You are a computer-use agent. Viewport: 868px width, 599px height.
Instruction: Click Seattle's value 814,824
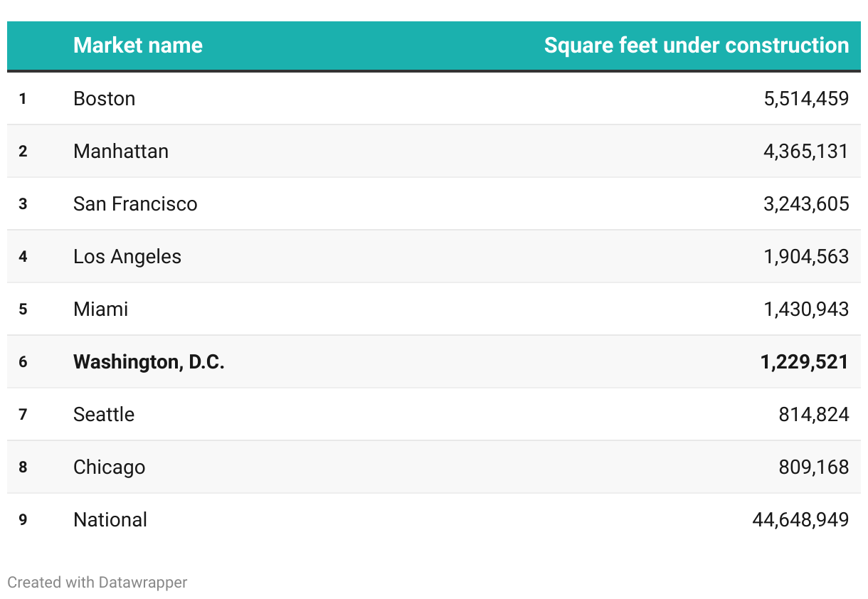pyautogui.click(x=813, y=415)
